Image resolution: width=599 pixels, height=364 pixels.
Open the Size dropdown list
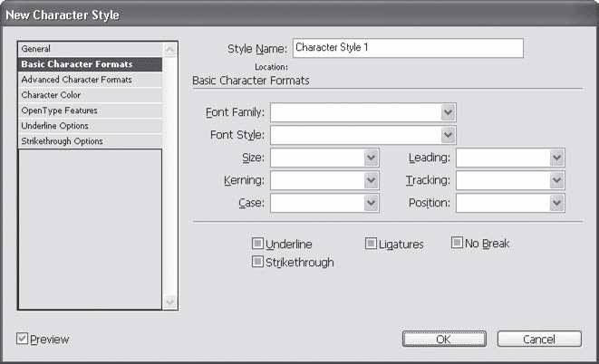371,158
